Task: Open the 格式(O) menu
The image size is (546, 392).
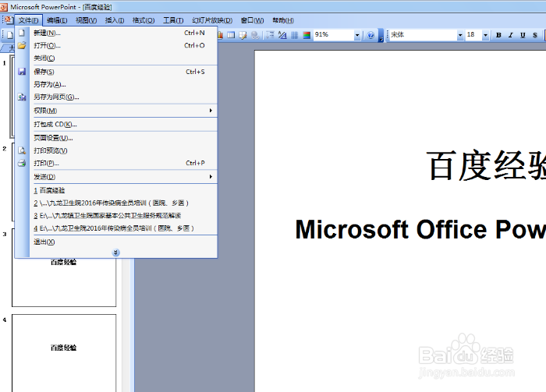Action: pos(144,20)
